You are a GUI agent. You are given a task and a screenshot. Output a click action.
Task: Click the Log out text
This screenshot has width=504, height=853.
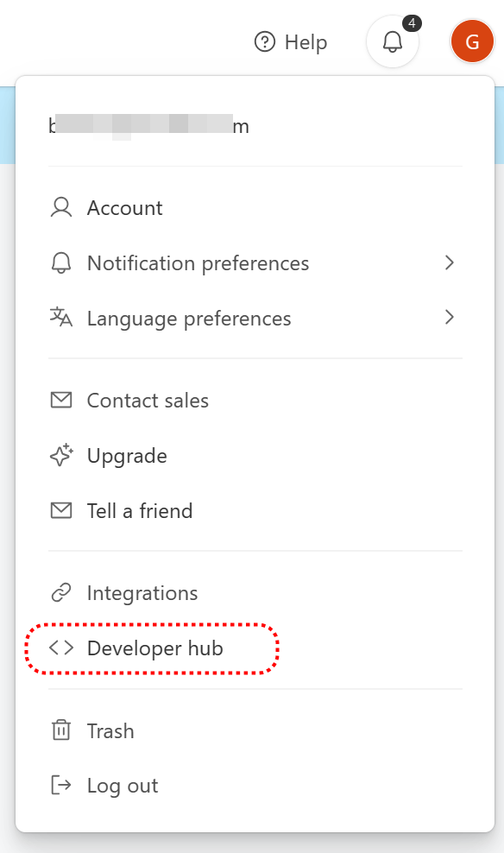click(x=123, y=786)
